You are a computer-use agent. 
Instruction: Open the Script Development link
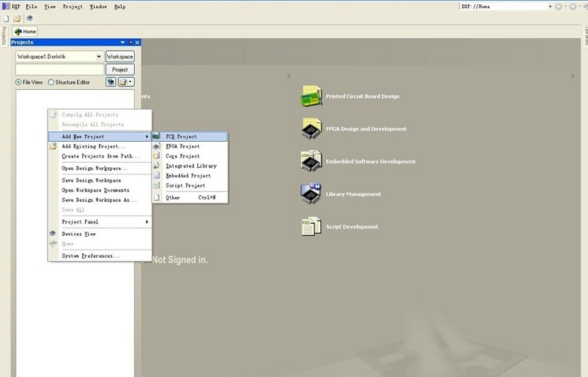[352, 227]
